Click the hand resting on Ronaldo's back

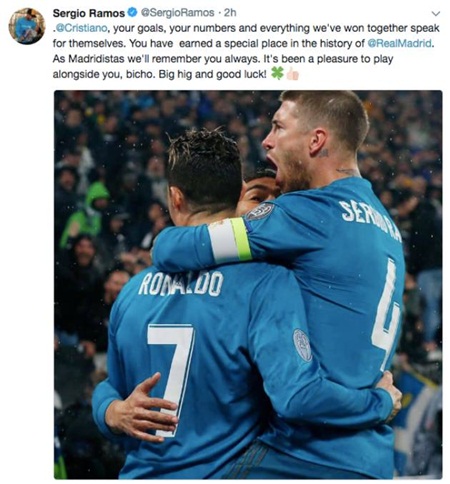(x=141, y=408)
